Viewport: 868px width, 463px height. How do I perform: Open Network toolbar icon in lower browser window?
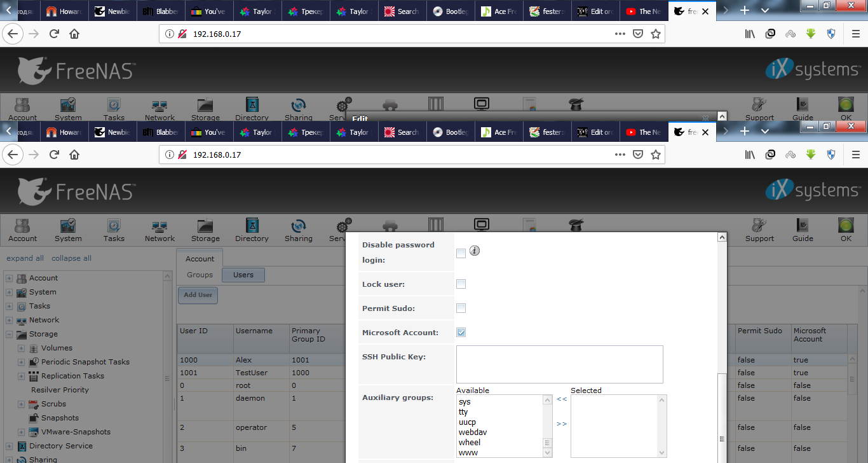pos(159,230)
